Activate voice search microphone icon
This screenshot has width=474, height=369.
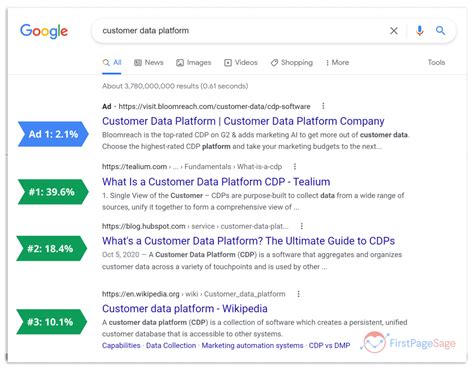pyautogui.click(x=420, y=31)
